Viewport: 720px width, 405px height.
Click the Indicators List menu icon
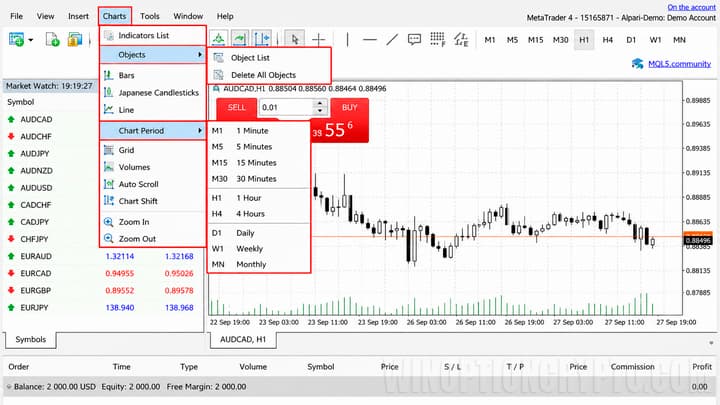pyautogui.click(x=109, y=35)
